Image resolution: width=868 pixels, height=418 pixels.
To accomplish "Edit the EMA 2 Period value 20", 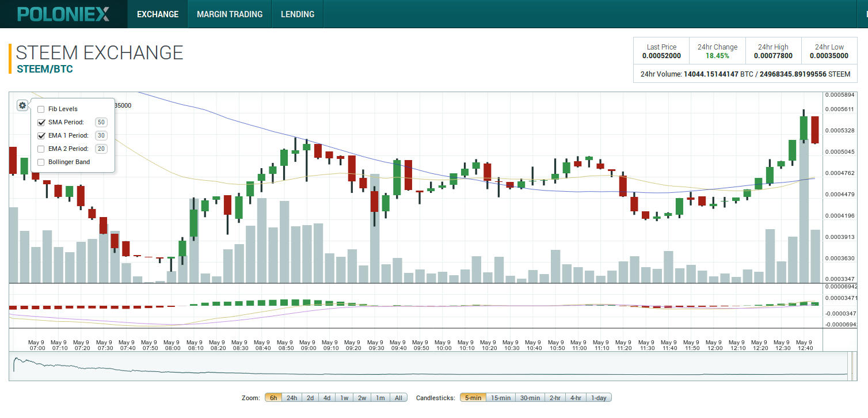I will [x=101, y=149].
